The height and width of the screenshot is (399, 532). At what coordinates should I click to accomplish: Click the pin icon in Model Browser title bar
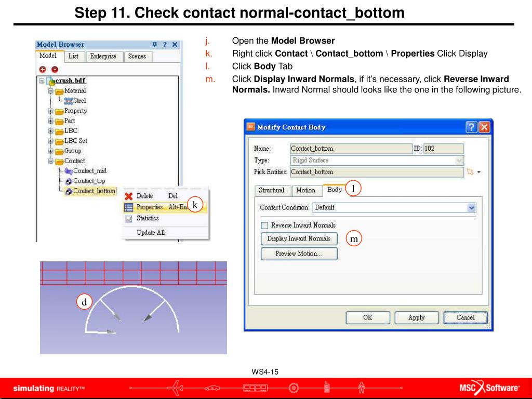coord(155,45)
